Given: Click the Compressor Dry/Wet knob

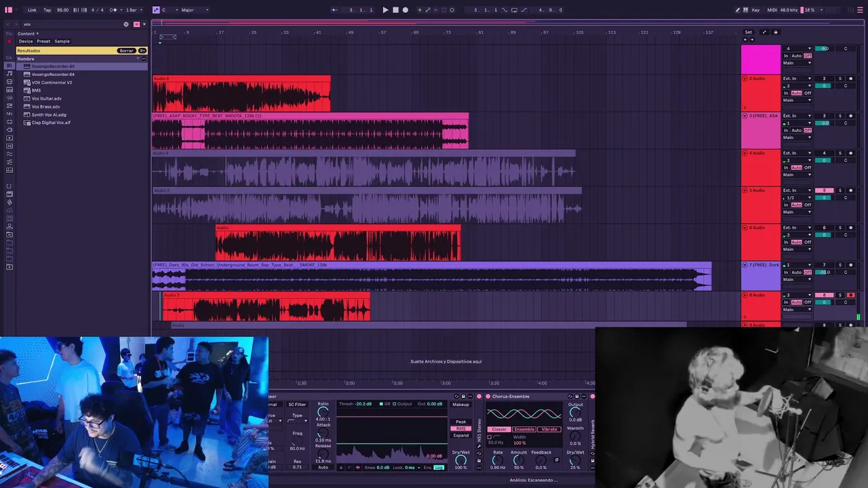Looking at the screenshot, I should [x=461, y=461].
